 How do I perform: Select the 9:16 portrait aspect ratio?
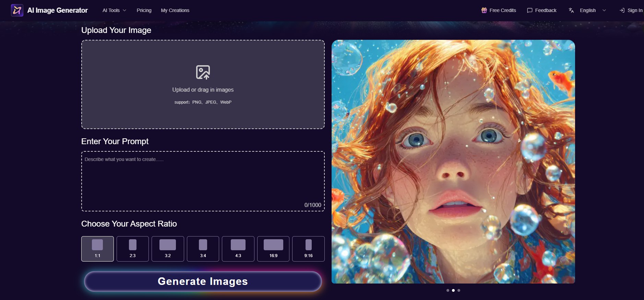click(x=308, y=249)
